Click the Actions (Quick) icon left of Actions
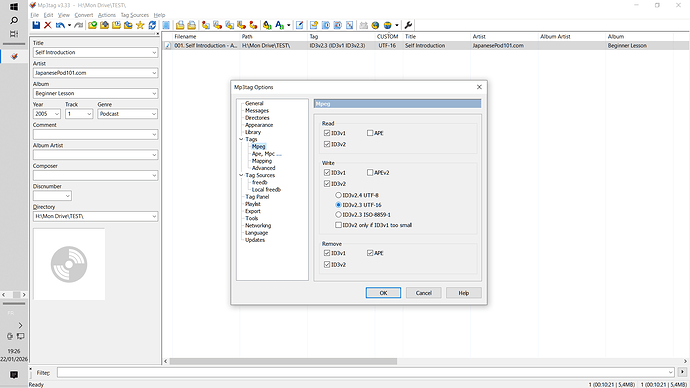690x388 pixels. pyautogui.click(x=267, y=25)
